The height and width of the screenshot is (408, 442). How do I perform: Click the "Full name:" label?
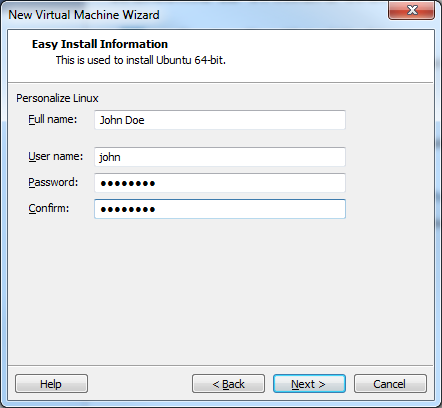click(x=53, y=119)
